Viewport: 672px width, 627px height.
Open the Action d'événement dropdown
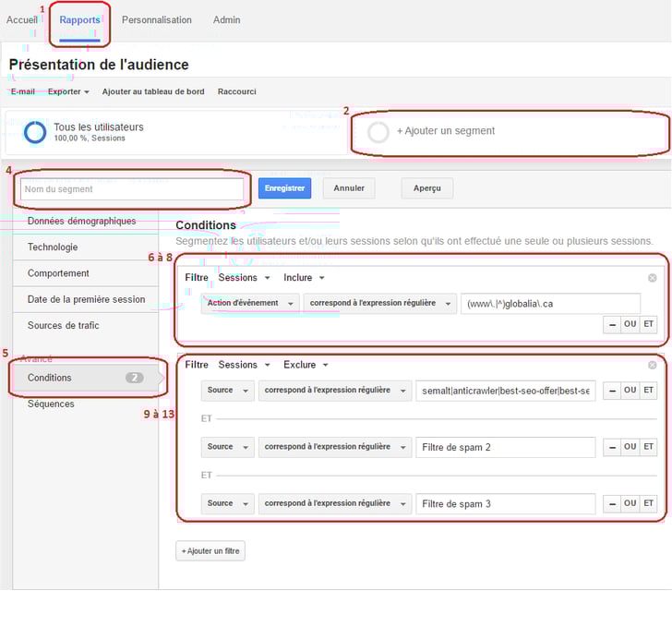[x=250, y=303]
